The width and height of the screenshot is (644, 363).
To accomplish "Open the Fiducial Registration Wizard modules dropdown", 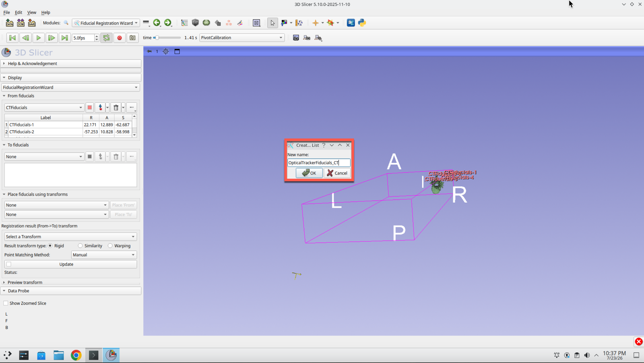I will (106, 23).
